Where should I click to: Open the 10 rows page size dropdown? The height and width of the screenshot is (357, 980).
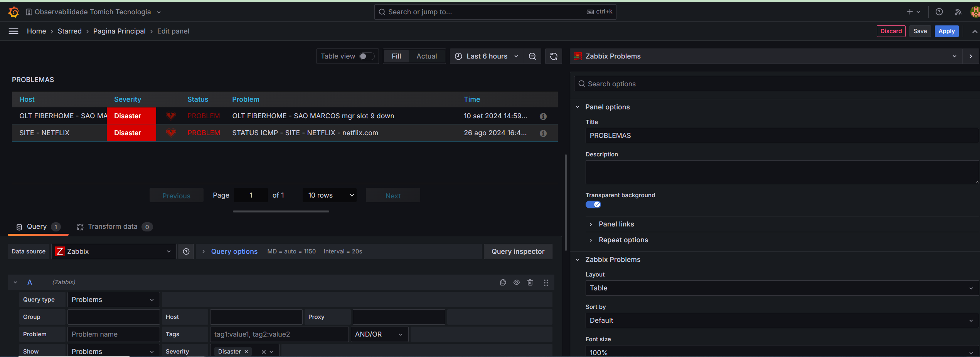pos(330,195)
